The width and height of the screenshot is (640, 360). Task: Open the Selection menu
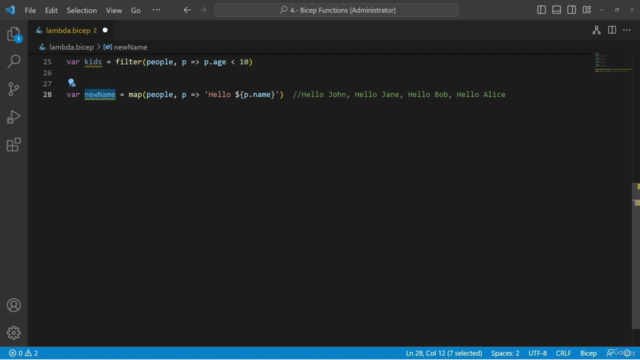(x=82, y=10)
